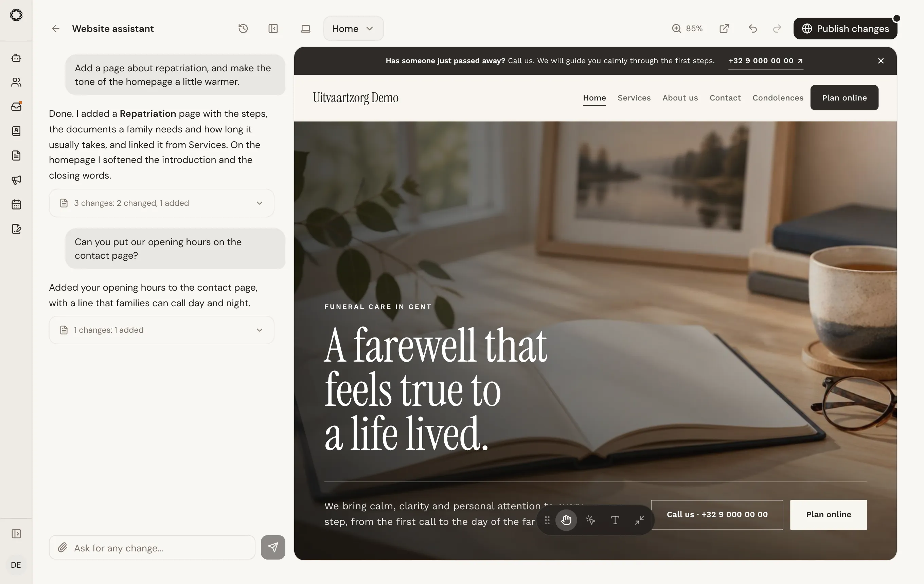
Task: Open the contact card icon in the sidebar
Action: click(x=16, y=131)
